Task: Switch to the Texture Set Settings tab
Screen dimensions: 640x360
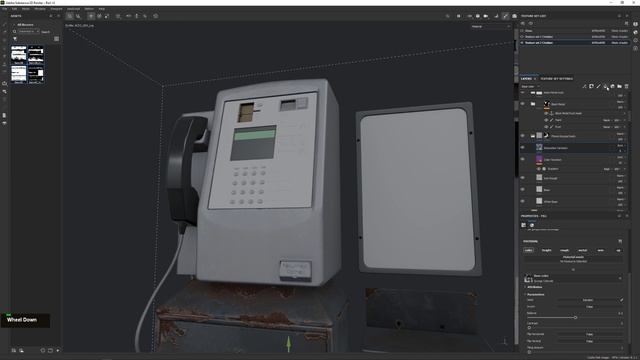Action: tap(557, 78)
